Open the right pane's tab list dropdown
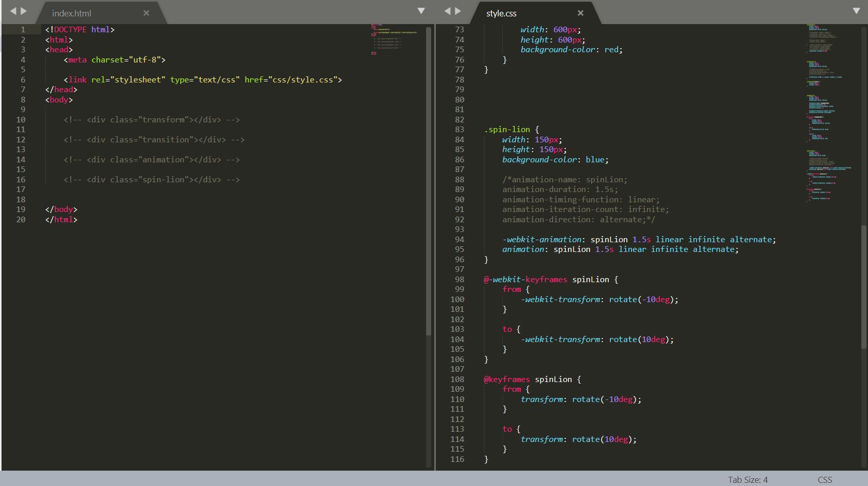The image size is (868, 486). (x=856, y=11)
